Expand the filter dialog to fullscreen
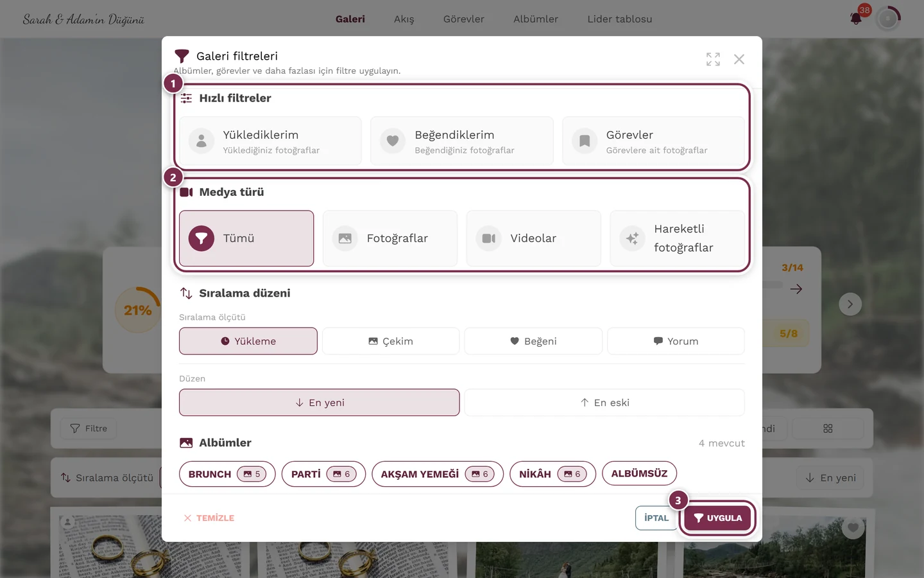Image resolution: width=924 pixels, height=578 pixels. coord(713,59)
